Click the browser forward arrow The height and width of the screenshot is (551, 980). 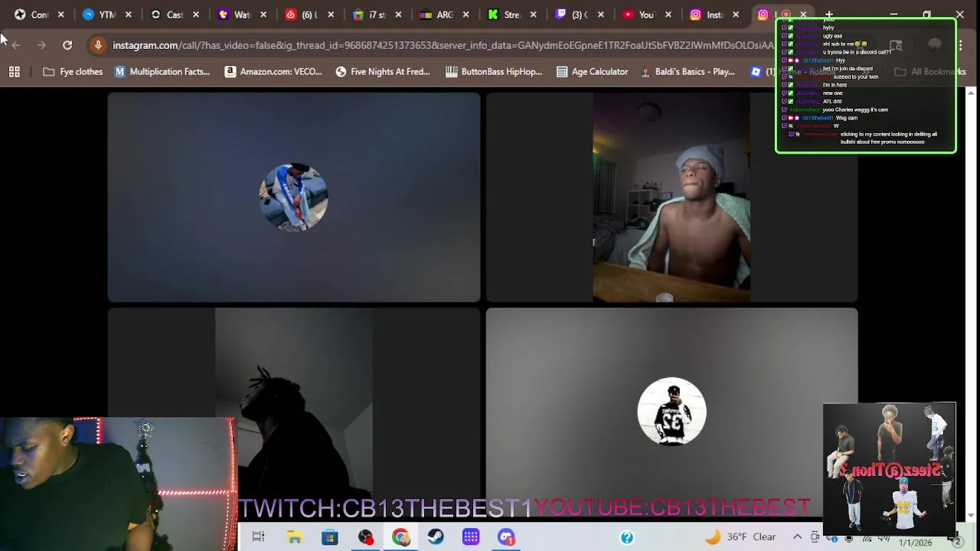[41, 45]
